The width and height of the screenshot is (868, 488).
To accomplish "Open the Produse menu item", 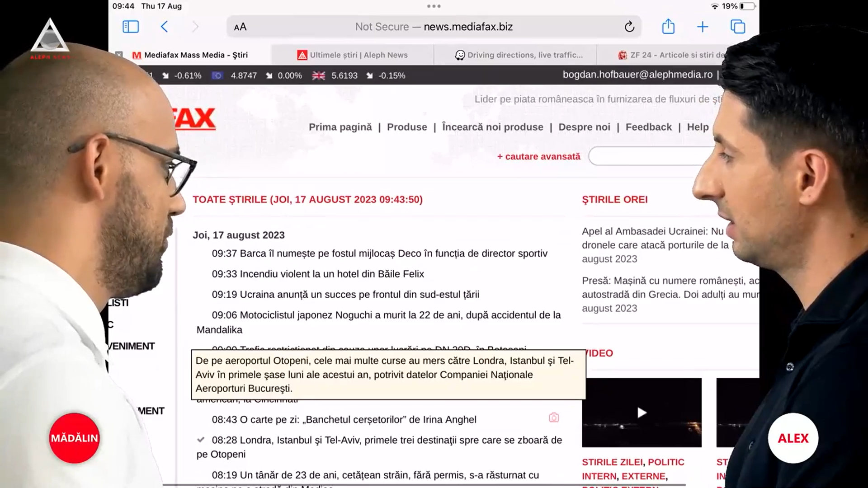I will [407, 127].
